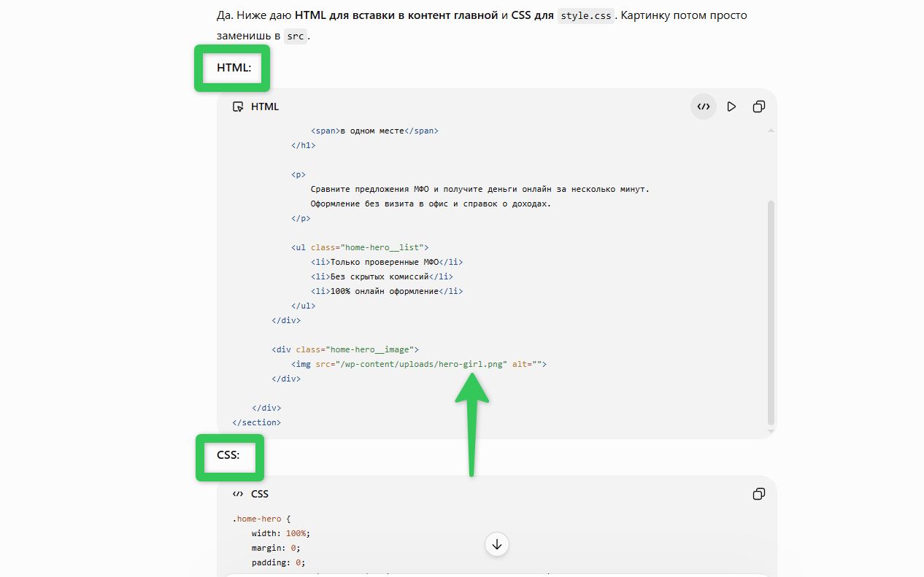Copy the HTML code block
The image size is (924, 577).
[759, 107]
